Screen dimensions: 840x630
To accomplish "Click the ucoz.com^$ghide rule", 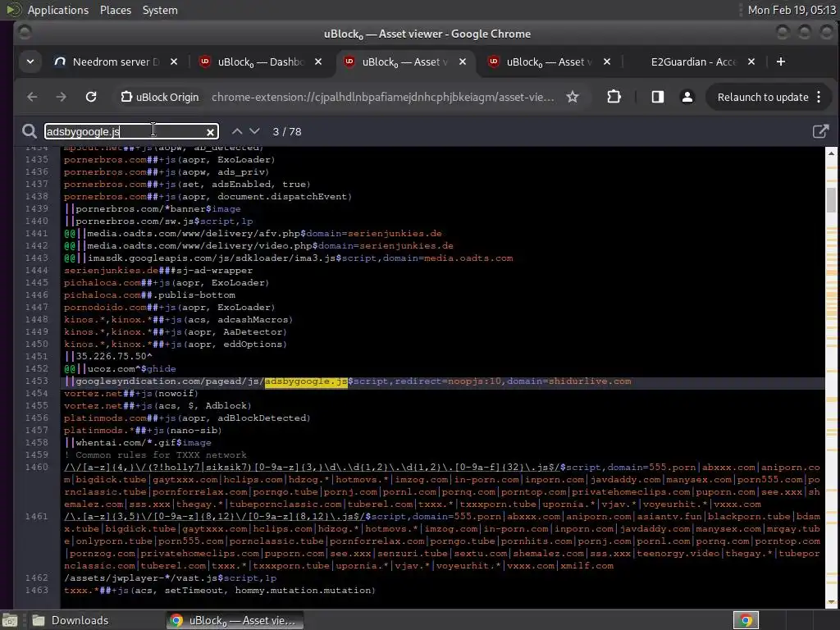I will (120, 368).
